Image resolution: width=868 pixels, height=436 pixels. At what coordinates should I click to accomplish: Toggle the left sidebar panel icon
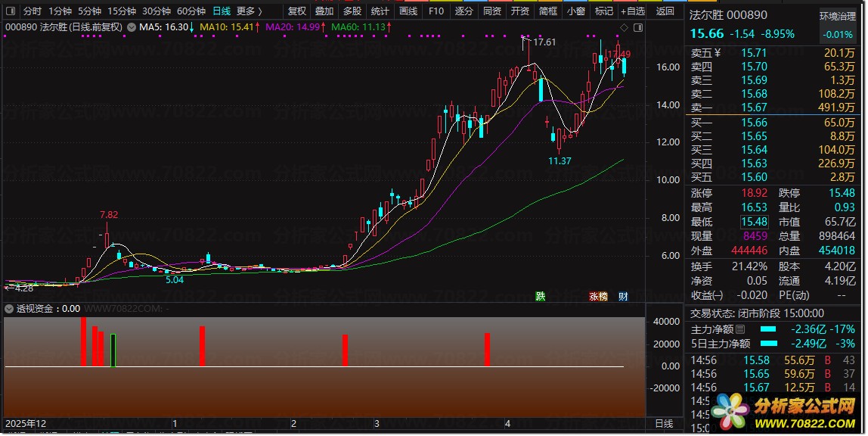coord(11,11)
